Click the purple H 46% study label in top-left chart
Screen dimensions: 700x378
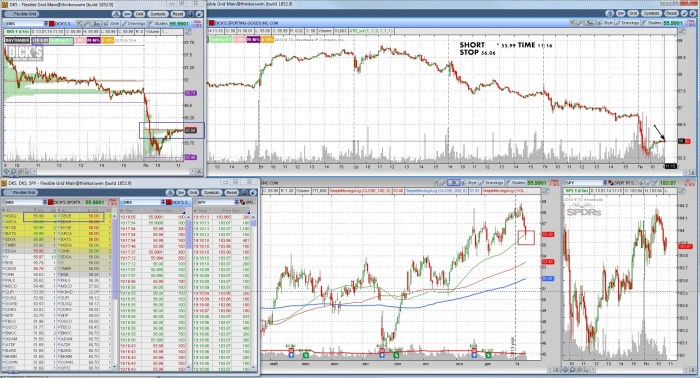(93, 41)
